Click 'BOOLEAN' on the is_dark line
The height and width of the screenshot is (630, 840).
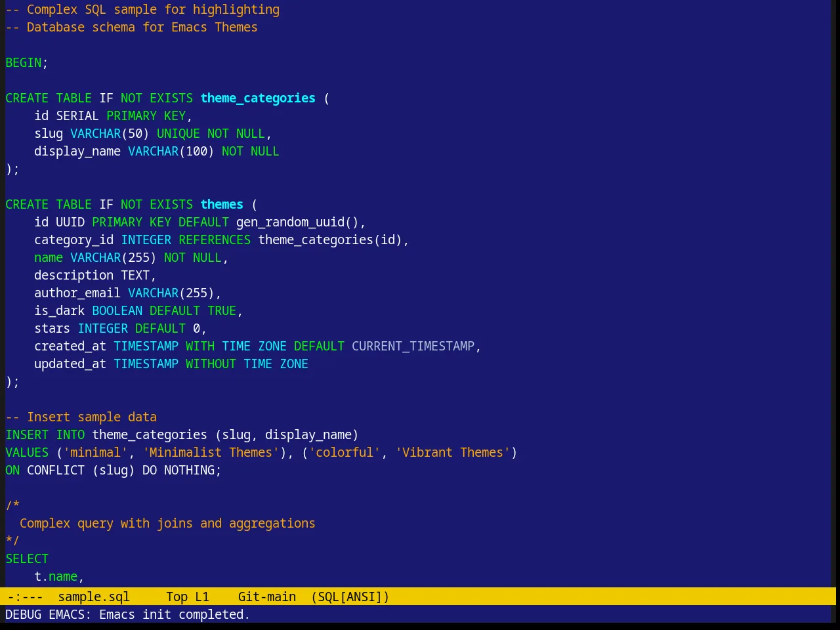pos(117,310)
